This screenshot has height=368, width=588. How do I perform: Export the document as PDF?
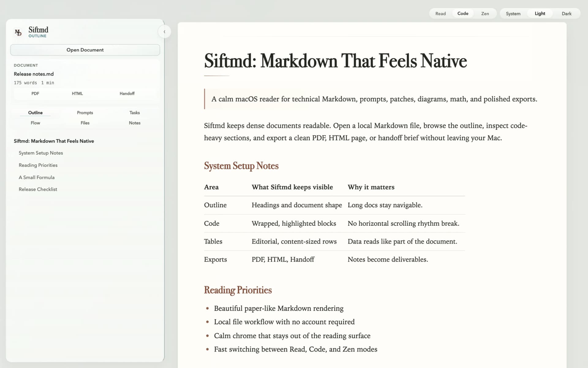[35, 94]
